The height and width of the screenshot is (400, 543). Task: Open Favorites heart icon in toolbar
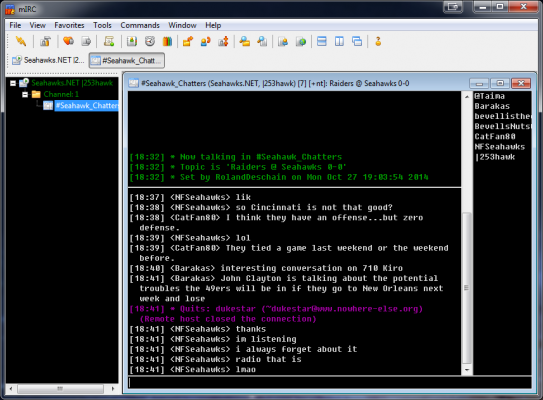point(68,41)
